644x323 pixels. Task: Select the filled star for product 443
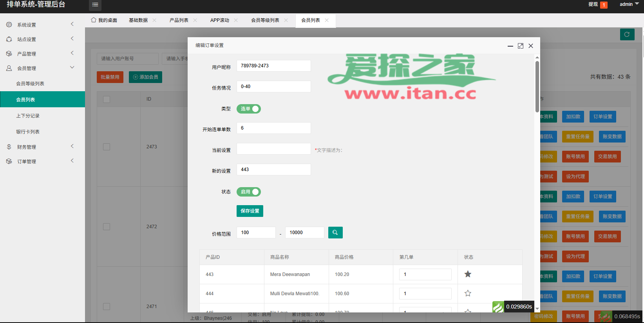click(x=468, y=274)
